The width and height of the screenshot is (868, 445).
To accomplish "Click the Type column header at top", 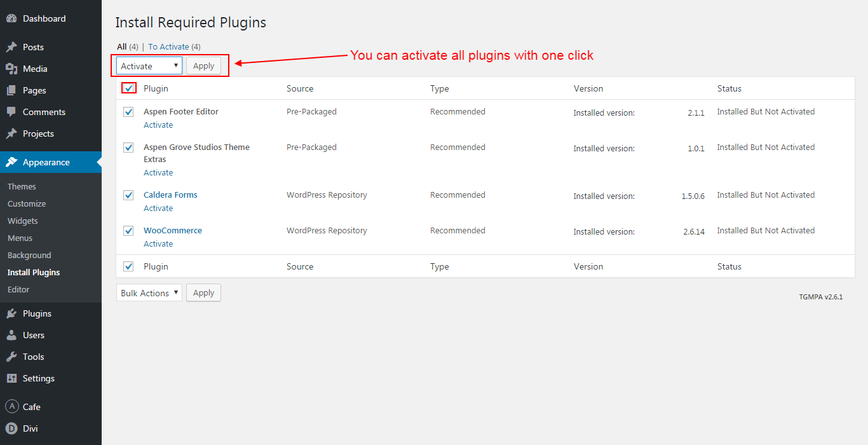I will coord(440,88).
